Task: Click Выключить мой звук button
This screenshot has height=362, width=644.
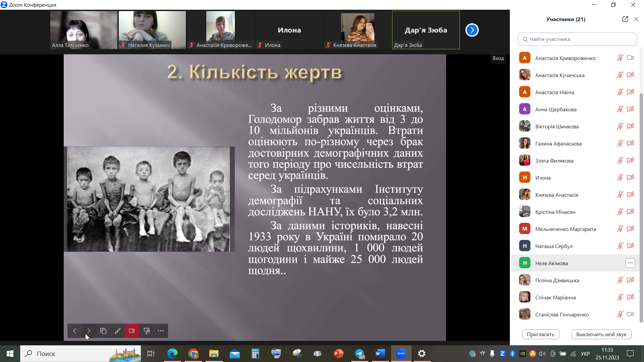Action: 601,334
